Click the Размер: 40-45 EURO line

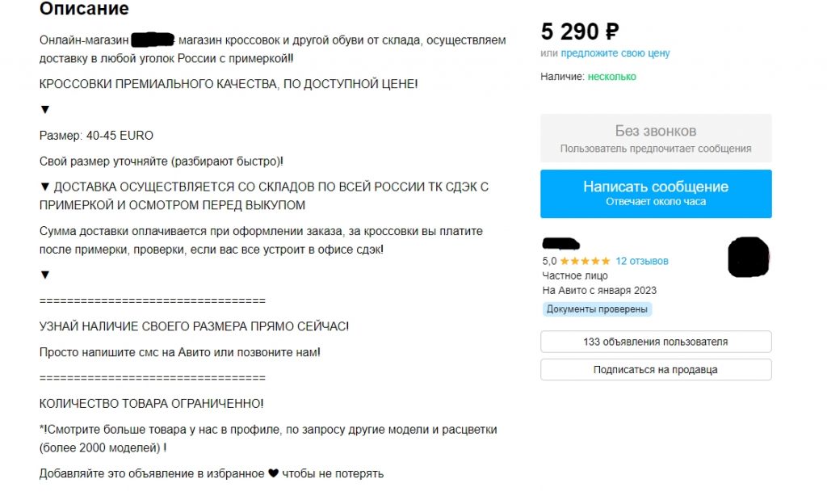(96, 136)
